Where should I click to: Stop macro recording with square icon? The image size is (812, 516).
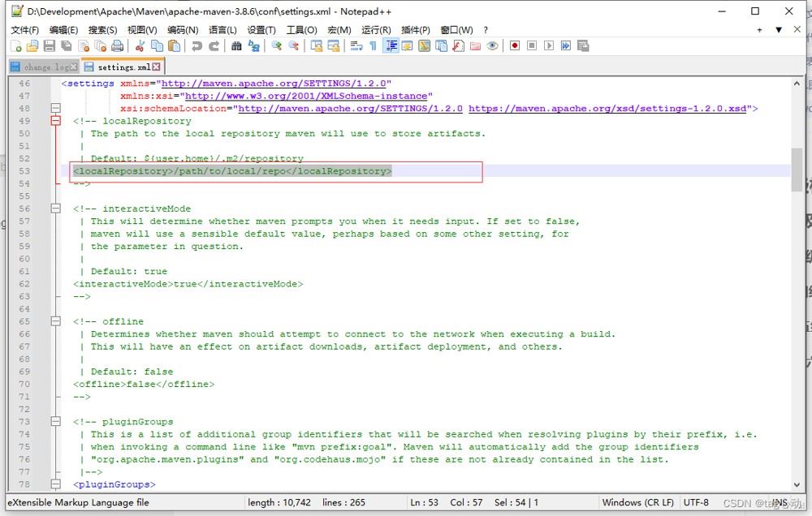pos(531,46)
